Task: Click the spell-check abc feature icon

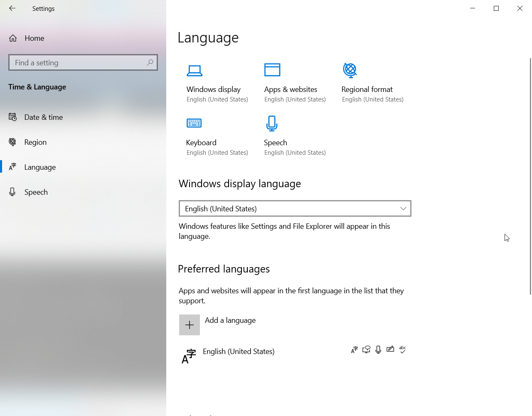Action: point(402,350)
